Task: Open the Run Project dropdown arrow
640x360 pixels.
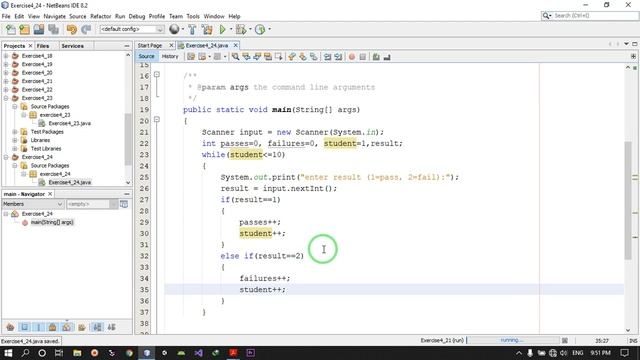Action: [x=231, y=29]
